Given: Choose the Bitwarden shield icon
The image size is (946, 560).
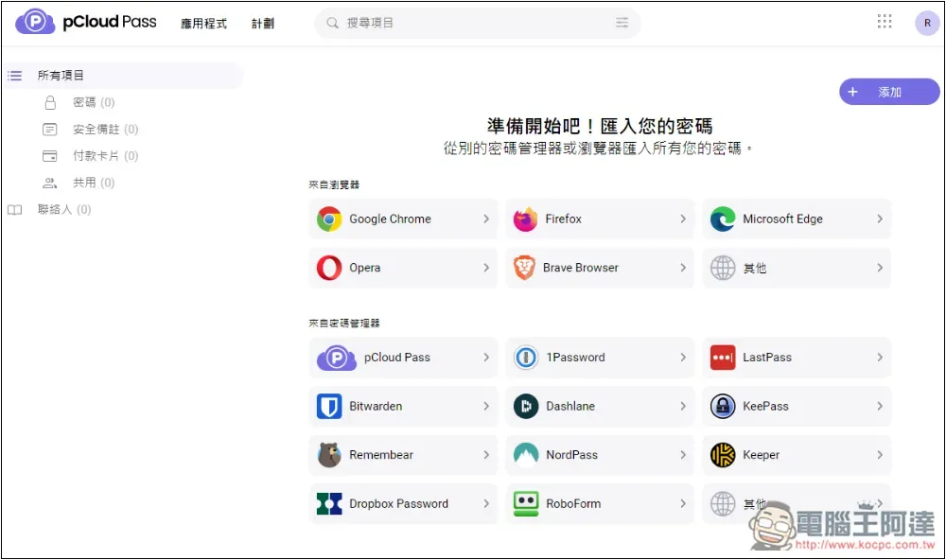Looking at the screenshot, I should (x=329, y=407).
